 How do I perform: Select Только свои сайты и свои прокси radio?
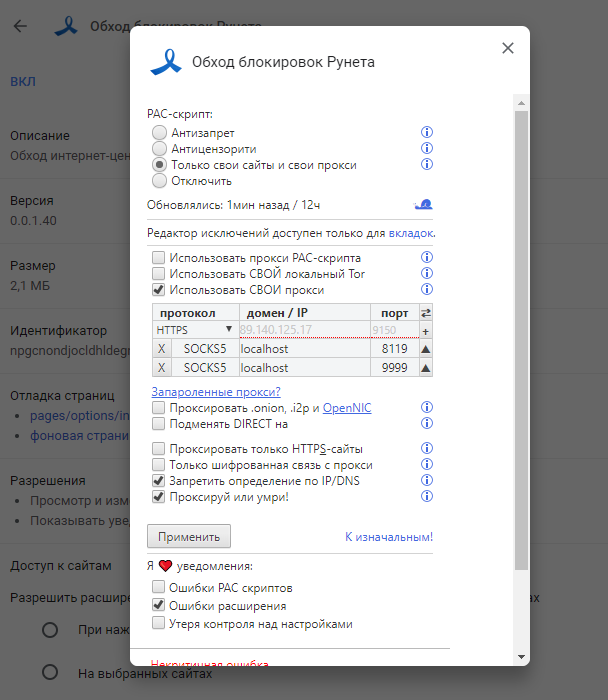click(x=159, y=165)
